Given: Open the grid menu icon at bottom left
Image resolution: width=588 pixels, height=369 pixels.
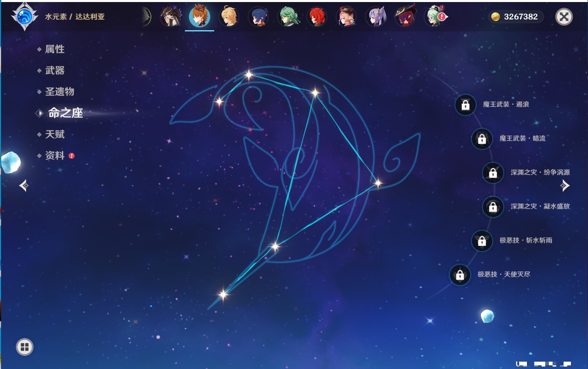Looking at the screenshot, I should pos(24,347).
